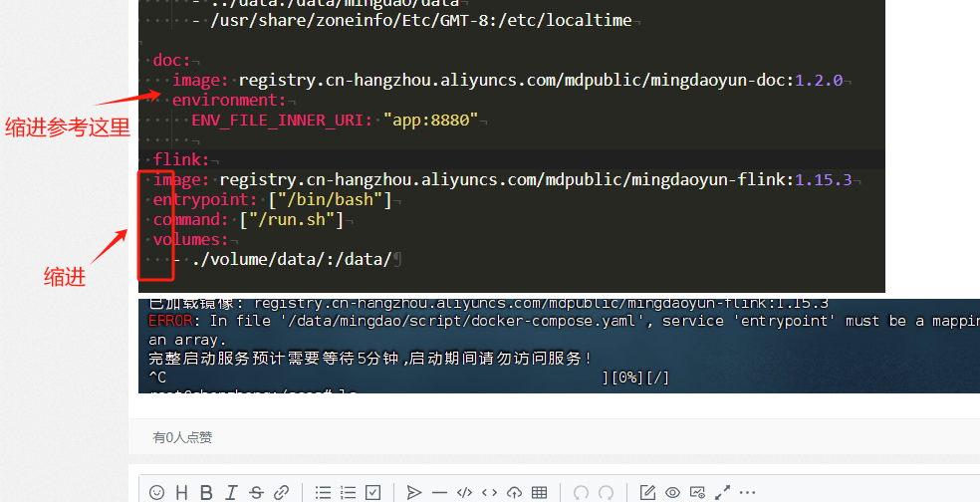
Task: Insert a code block with </> icon
Action: coord(464,493)
